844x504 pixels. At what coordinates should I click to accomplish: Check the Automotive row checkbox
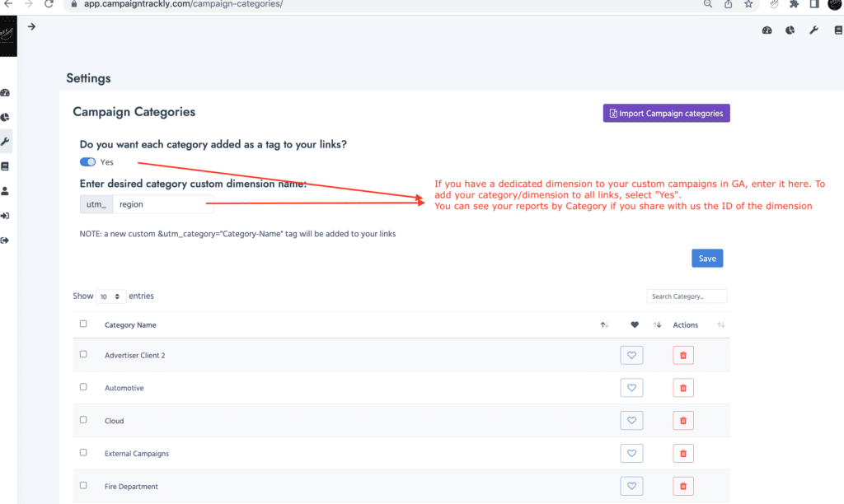83,387
